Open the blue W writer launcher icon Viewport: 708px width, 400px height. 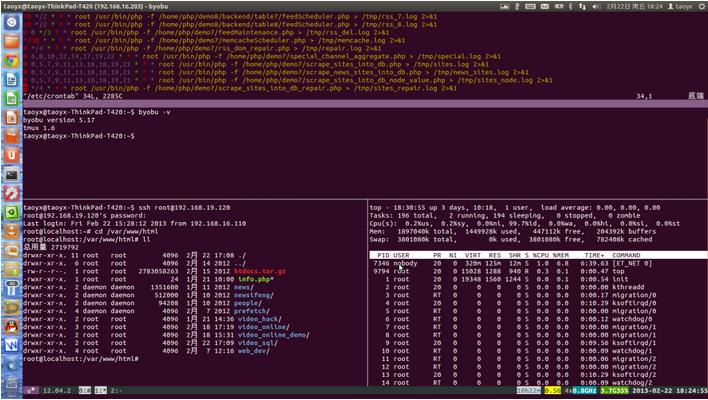pos(11,346)
